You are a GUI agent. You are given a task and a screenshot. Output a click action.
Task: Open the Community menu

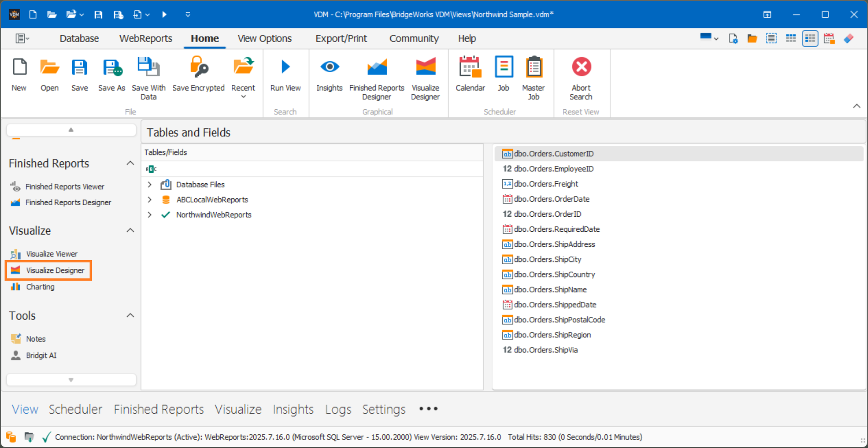click(414, 38)
